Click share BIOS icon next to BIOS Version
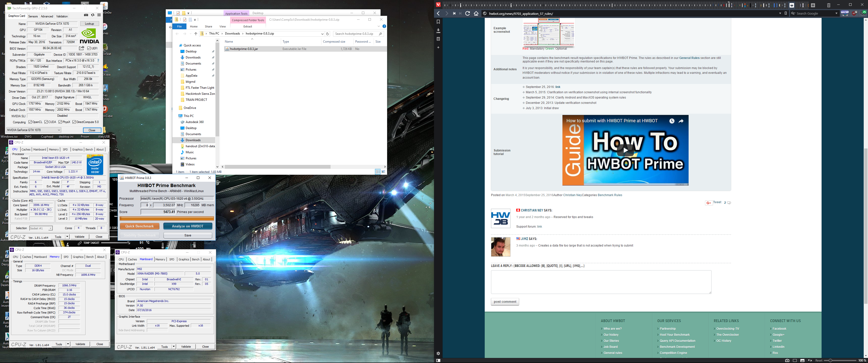The width and height of the screenshot is (868, 363). (82, 48)
